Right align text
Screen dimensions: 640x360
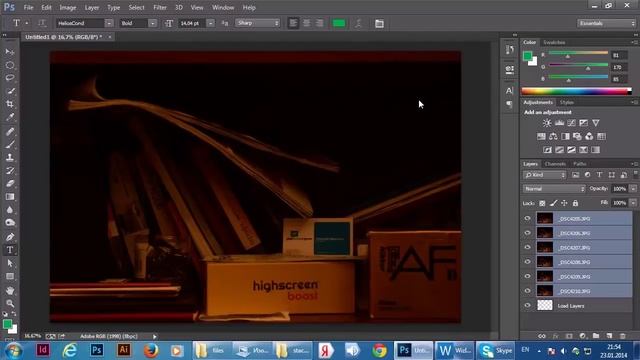[319, 23]
